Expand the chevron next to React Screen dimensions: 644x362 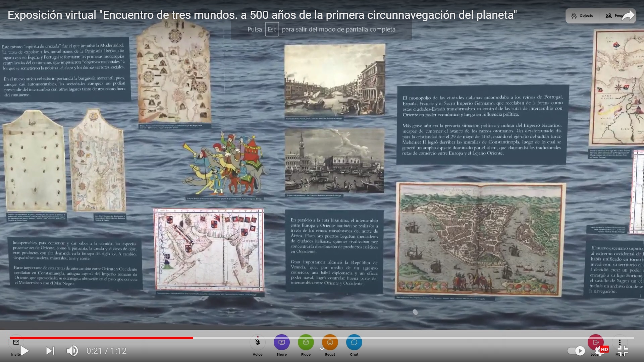pyautogui.click(x=322, y=349)
